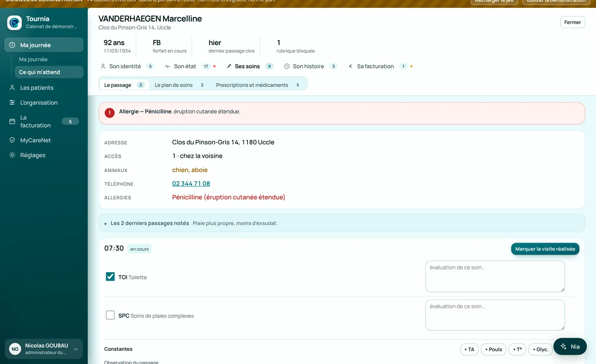Uncheck the TOI Toilette checkbox
The width and height of the screenshot is (596, 364).
coord(110,276)
